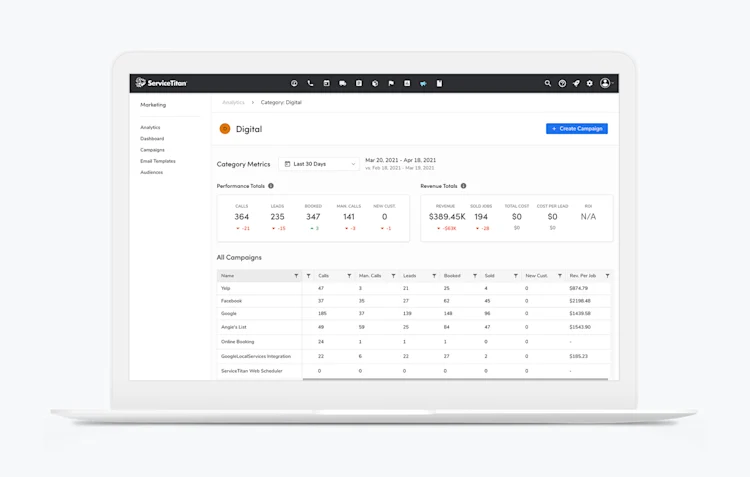Sort by the Sold column header

489,276
